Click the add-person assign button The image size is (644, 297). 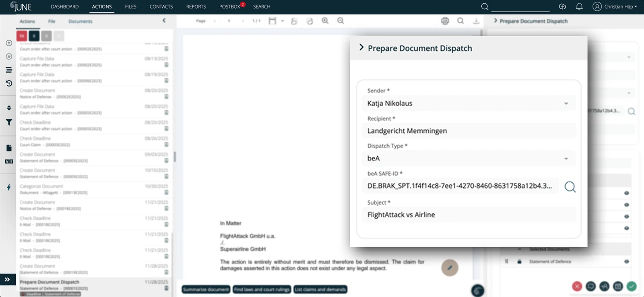[604, 286]
